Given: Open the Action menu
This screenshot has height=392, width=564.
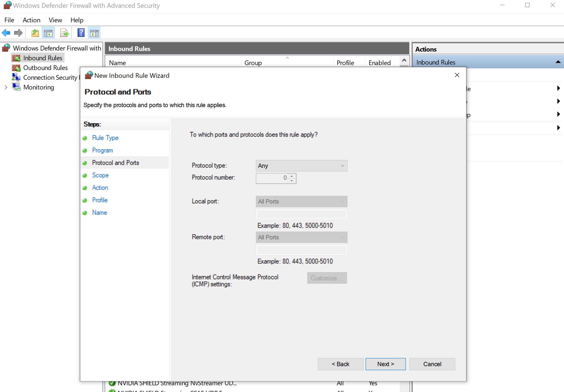Looking at the screenshot, I should 31,20.
